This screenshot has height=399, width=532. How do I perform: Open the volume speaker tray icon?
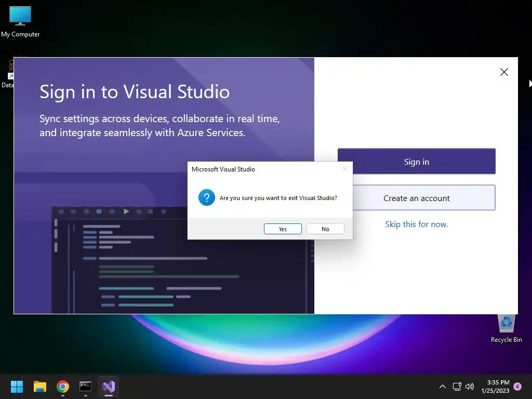point(470,387)
